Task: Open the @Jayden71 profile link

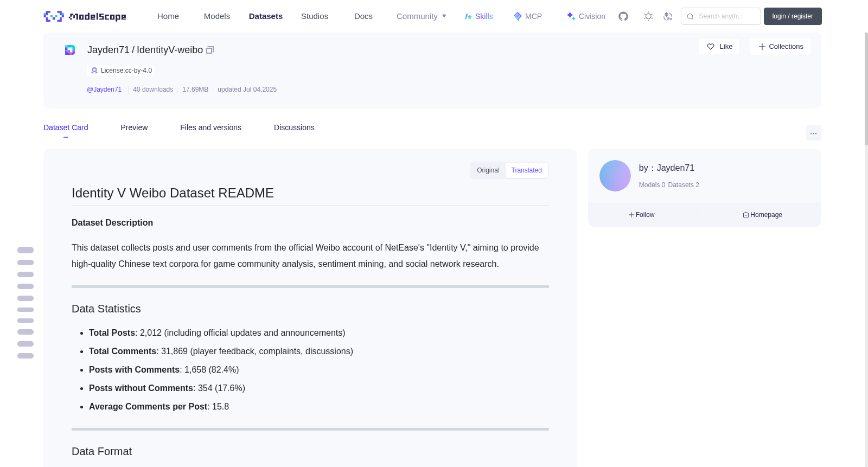Action: click(104, 89)
